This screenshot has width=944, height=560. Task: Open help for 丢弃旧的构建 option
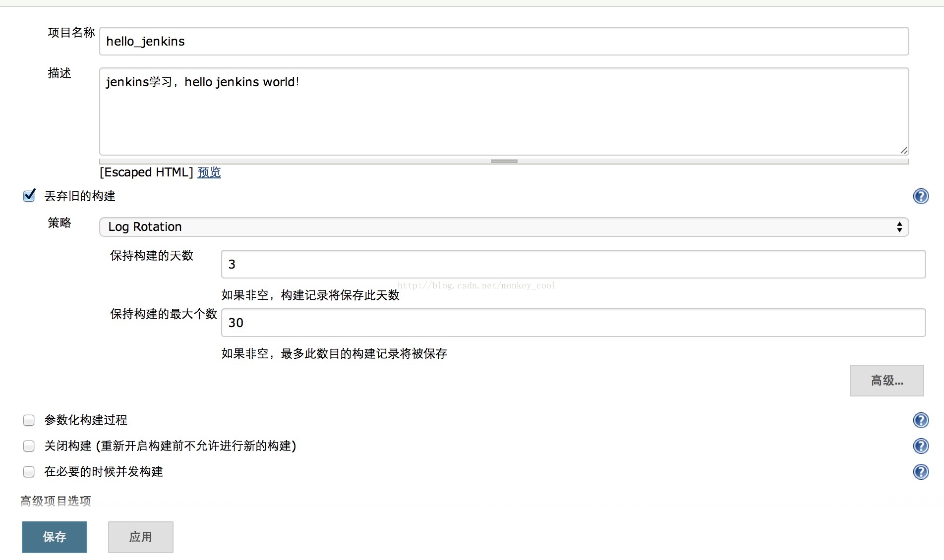921,196
